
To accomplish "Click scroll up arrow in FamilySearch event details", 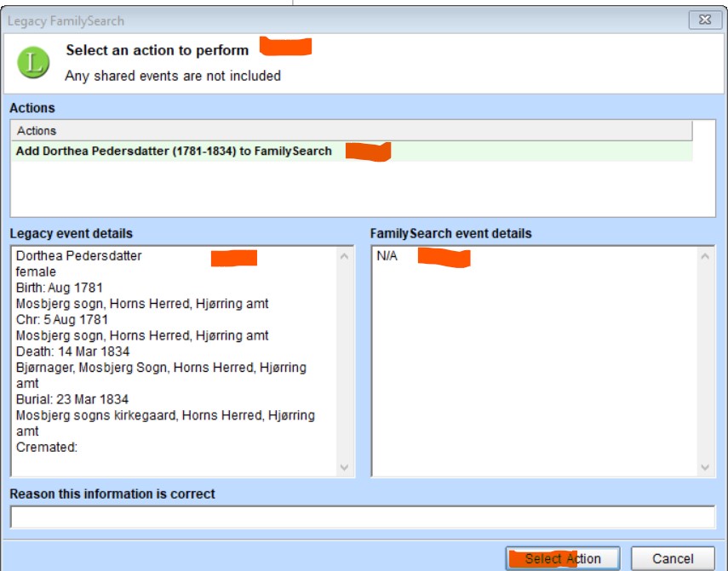I will tap(705, 256).
